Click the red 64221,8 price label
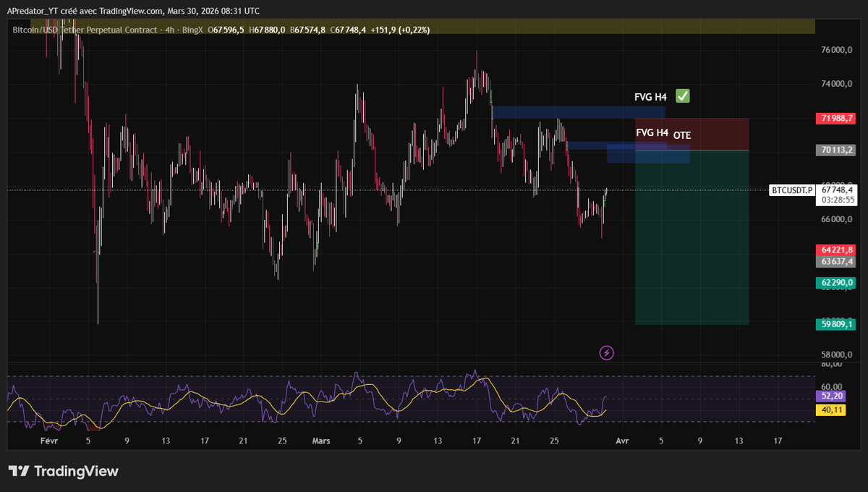 (x=836, y=249)
